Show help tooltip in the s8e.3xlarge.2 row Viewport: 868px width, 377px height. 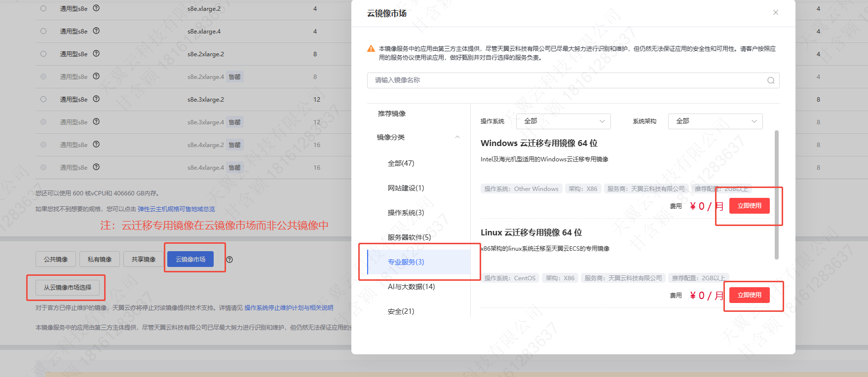96,99
